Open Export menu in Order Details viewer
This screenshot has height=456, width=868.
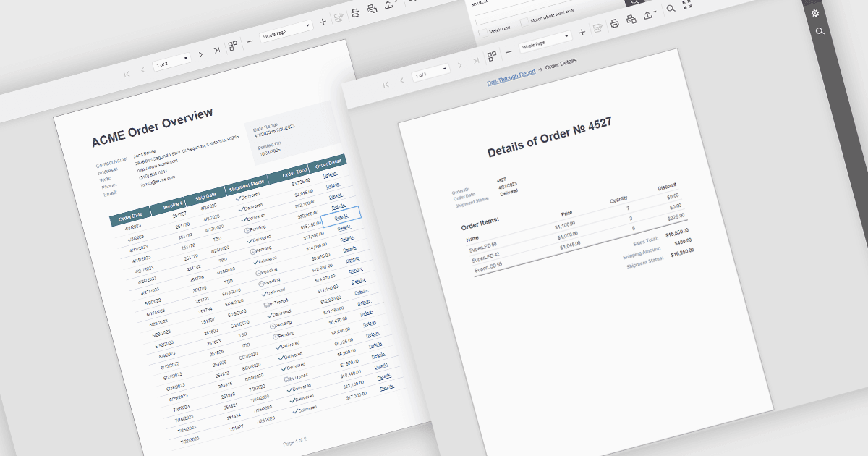(650, 14)
